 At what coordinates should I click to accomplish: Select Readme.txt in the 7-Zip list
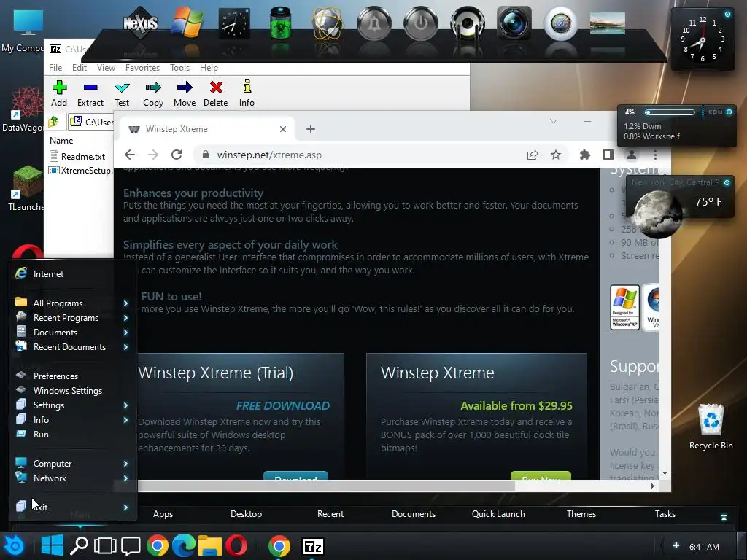tap(77, 156)
